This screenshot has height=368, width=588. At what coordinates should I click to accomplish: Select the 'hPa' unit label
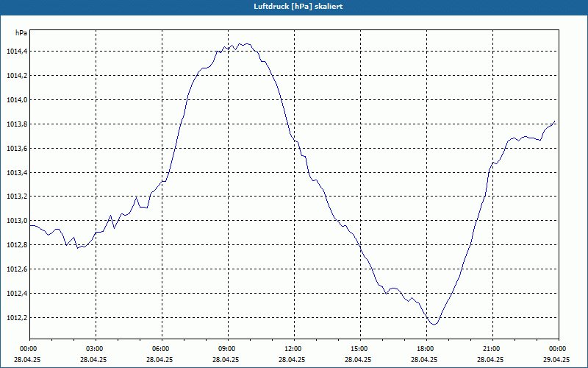point(21,33)
